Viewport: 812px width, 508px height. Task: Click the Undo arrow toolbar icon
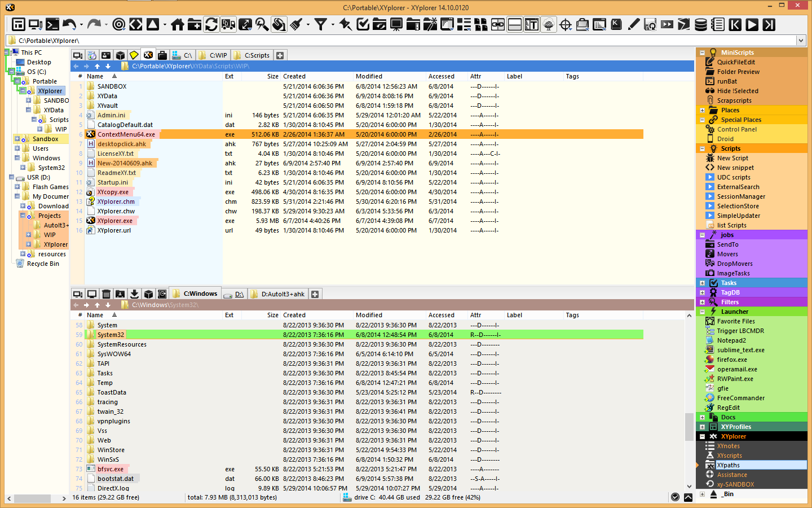[x=69, y=24]
